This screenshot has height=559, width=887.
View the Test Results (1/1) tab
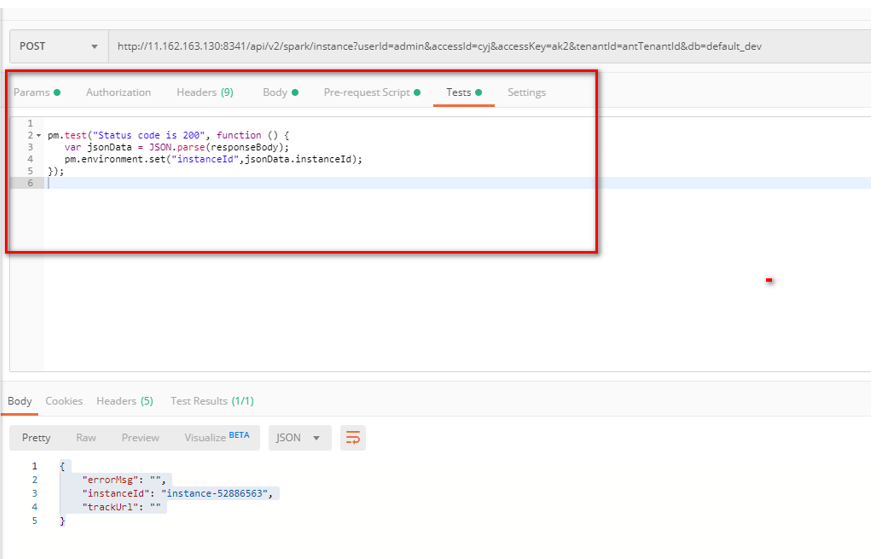212,401
